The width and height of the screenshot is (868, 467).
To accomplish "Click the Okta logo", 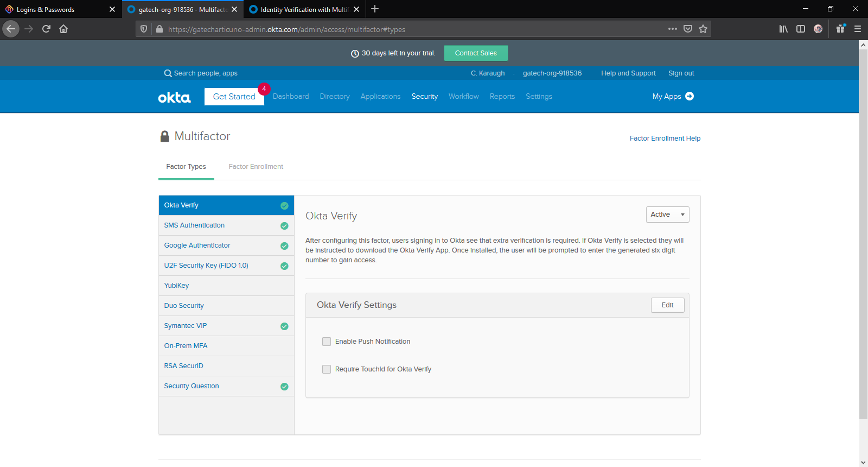I will (174, 97).
